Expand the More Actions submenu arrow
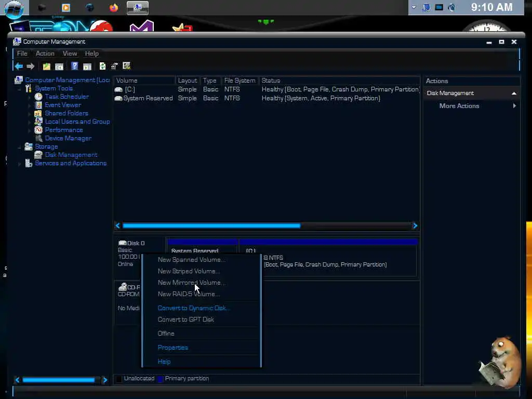This screenshot has height=399, width=532. click(514, 106)
